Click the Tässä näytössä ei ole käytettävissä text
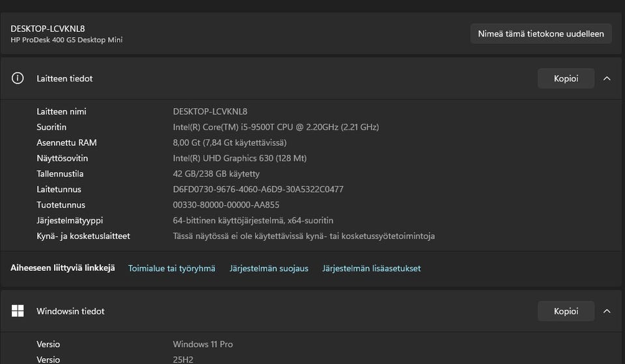This screenshot has width=625, height=364. click(x=304, y=236)
